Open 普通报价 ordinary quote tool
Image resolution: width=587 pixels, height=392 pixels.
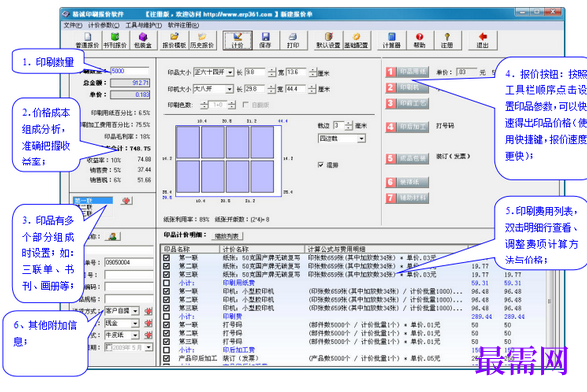[x=87, y=40]
